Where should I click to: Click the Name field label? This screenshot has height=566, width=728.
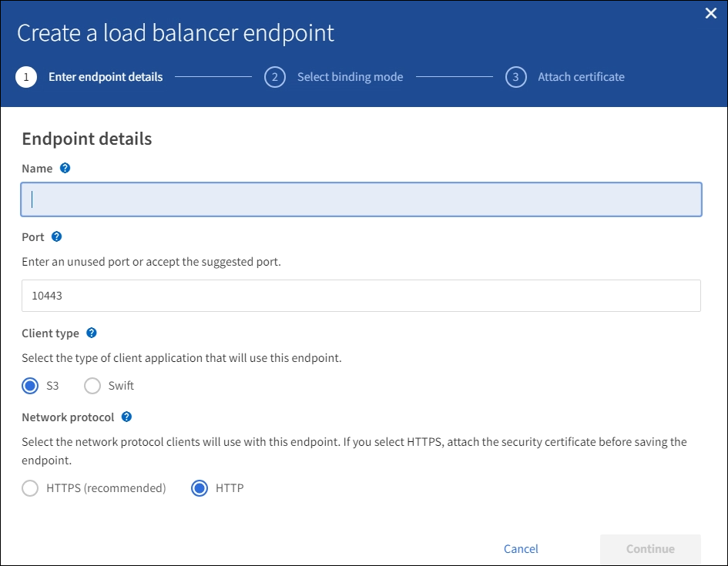click(37, 169)
